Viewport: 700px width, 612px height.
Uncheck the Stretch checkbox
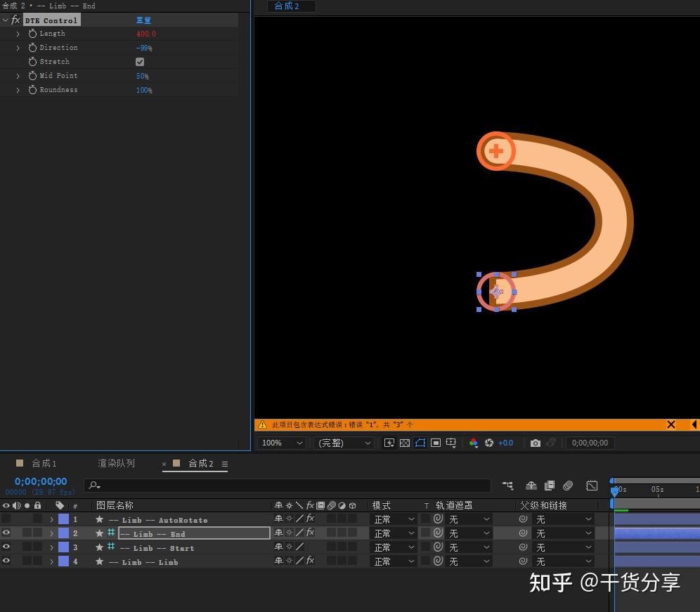(140, 62)
